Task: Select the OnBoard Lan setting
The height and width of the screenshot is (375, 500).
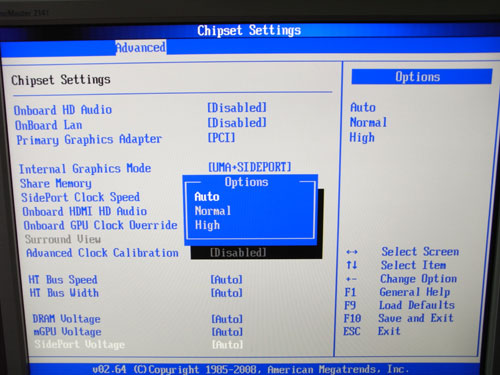Action: point(48,125)
